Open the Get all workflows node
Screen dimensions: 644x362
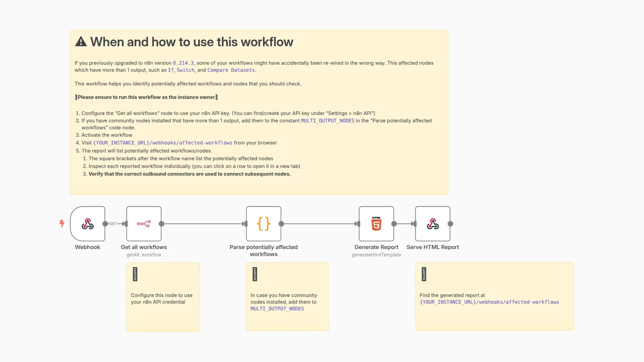point(144,224)
